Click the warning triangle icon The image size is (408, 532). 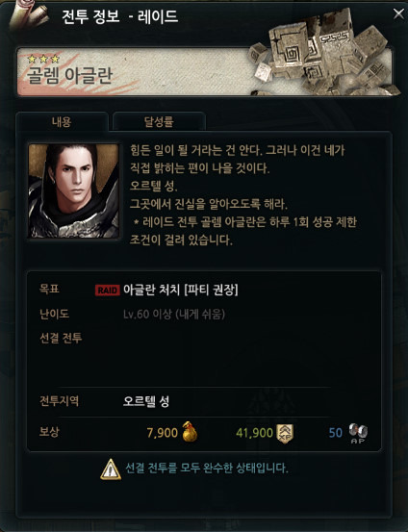(111, 469)
